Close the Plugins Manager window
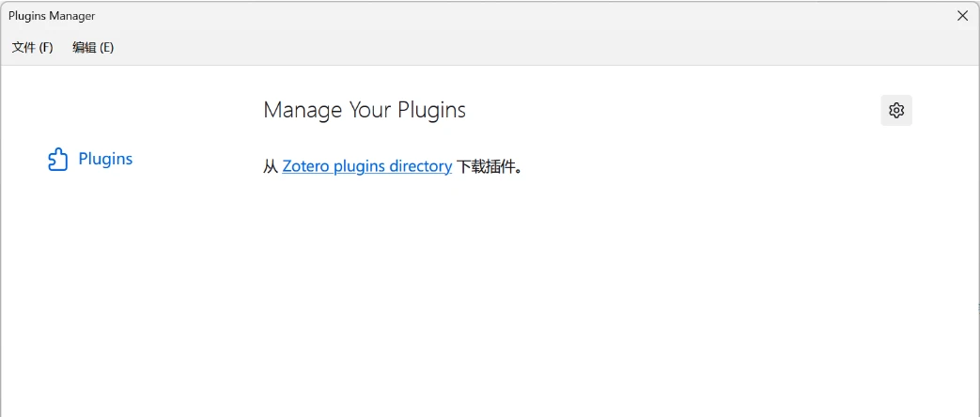The image size is (980, 417). pyautogui.click(x=962, y=16)
